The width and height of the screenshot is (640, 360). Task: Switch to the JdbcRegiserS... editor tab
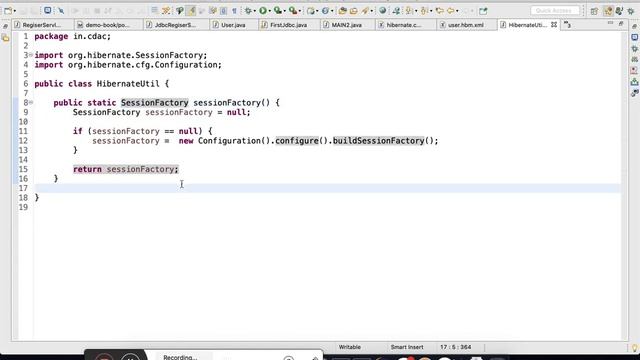(x=176, y=25)
